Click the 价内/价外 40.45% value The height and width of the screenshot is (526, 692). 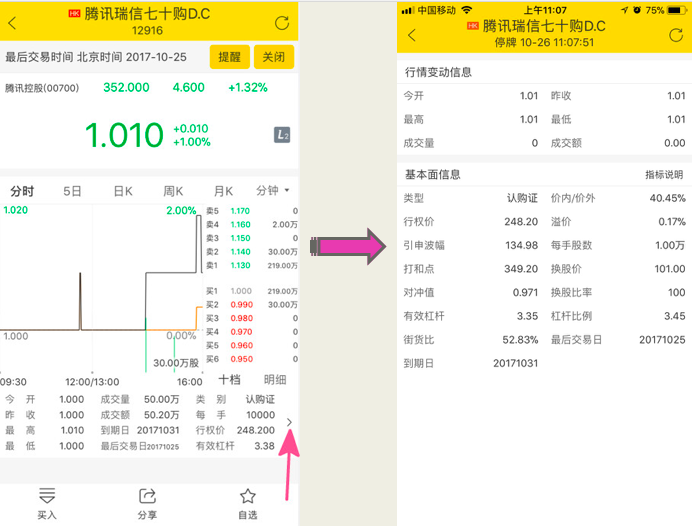(x=667, y=198)
